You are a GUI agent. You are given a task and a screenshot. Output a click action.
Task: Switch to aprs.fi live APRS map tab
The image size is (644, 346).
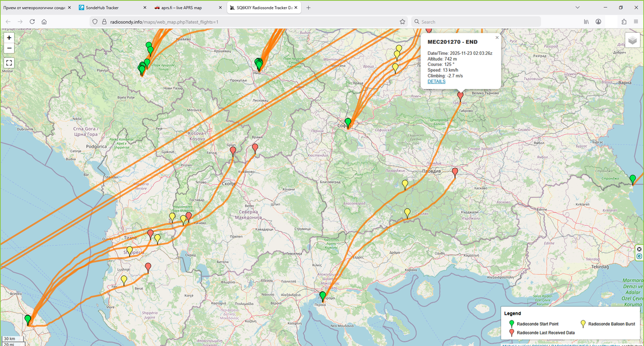pos(182,8)
